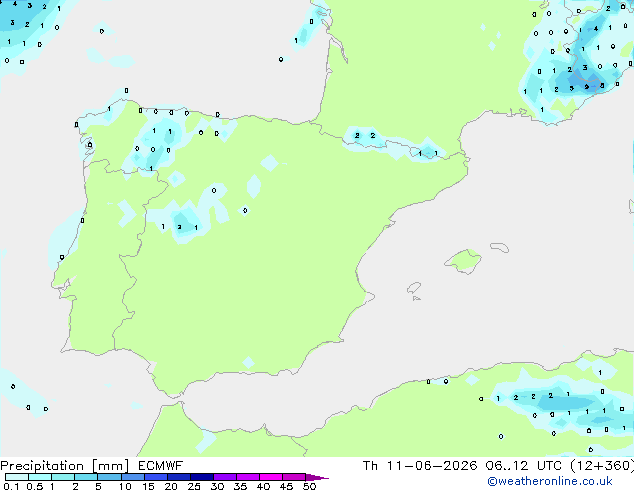
Task: Click the Menorca island outline on the map
Action: click(500, 247)
